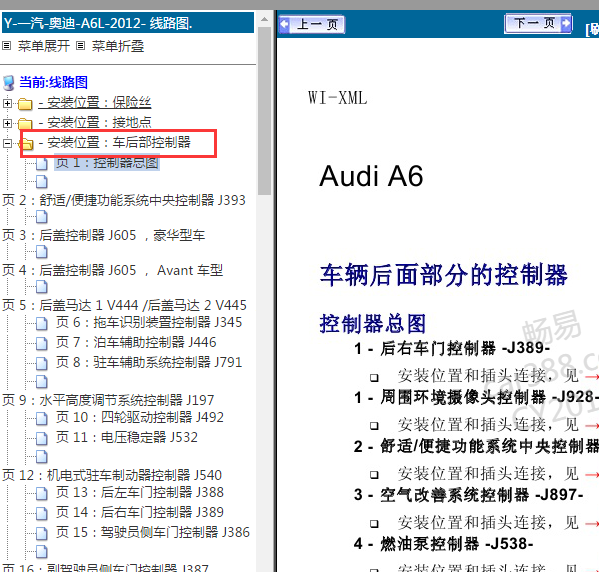Open 页 2：舒适/便捷功能系统中央控制器 J393
The width and height of the screenshot is (599, 572).
click(x=124, y=200)
